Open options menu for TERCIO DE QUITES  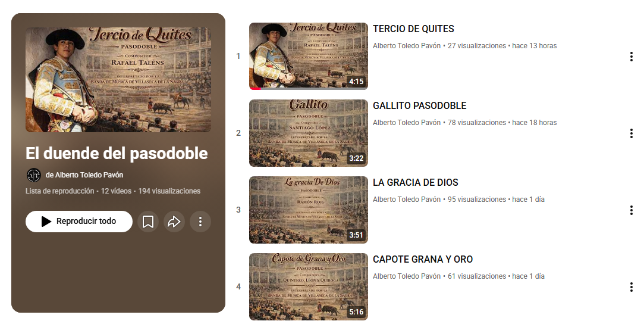tap(632, 57)
